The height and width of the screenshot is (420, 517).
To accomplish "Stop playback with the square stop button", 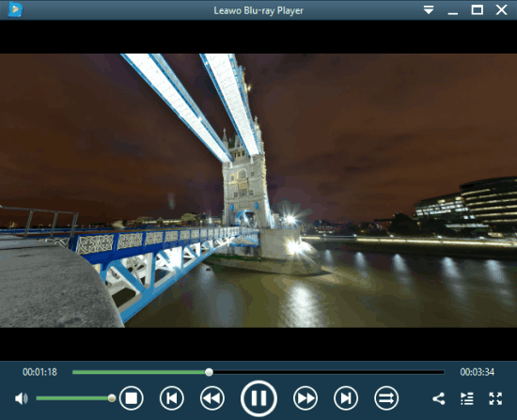I will (x=132, y=398).
